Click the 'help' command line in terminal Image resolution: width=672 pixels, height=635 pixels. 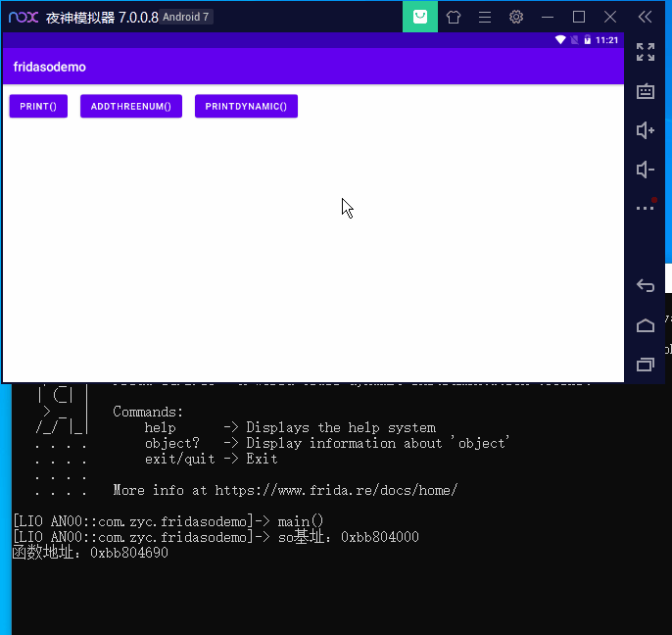click(290, 427)
